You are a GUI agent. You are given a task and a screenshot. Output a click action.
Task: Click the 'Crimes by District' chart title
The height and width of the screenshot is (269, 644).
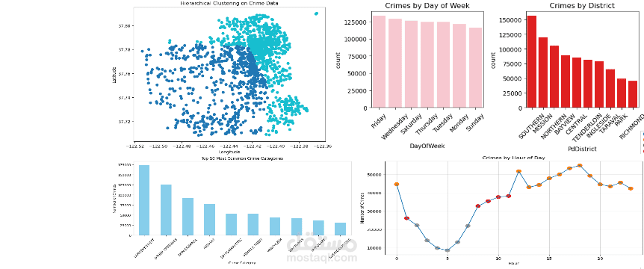coord(582,6)
